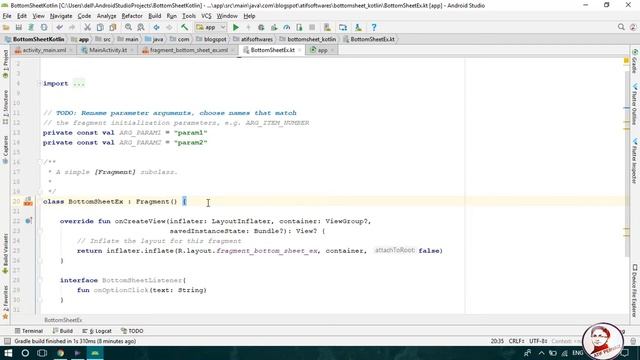Collapse the doc comment fold at line 16

(40, 162)
